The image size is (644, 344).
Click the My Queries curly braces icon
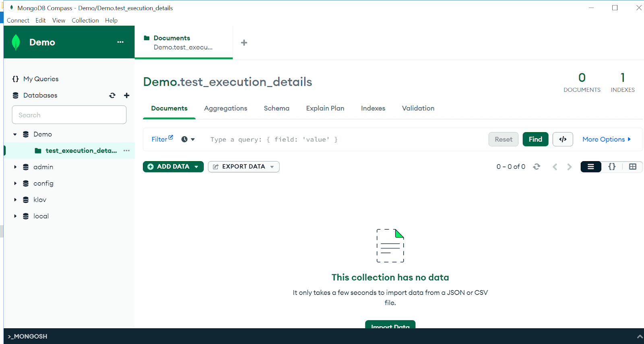tap(16, 79)
